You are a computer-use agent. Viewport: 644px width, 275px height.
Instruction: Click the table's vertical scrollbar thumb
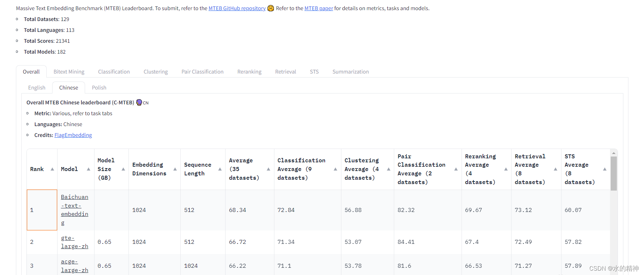[614, 173]
